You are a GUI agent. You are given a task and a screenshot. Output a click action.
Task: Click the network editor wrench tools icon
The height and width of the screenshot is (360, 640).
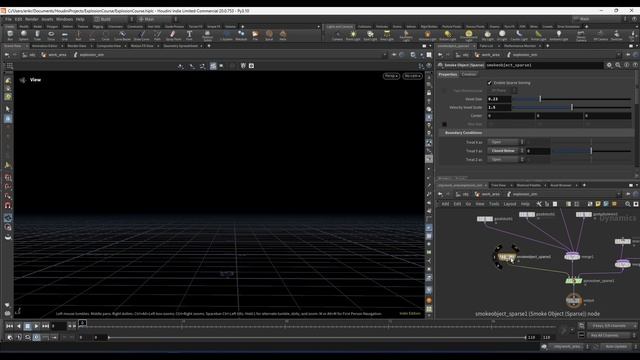click(x=539, y=204)
